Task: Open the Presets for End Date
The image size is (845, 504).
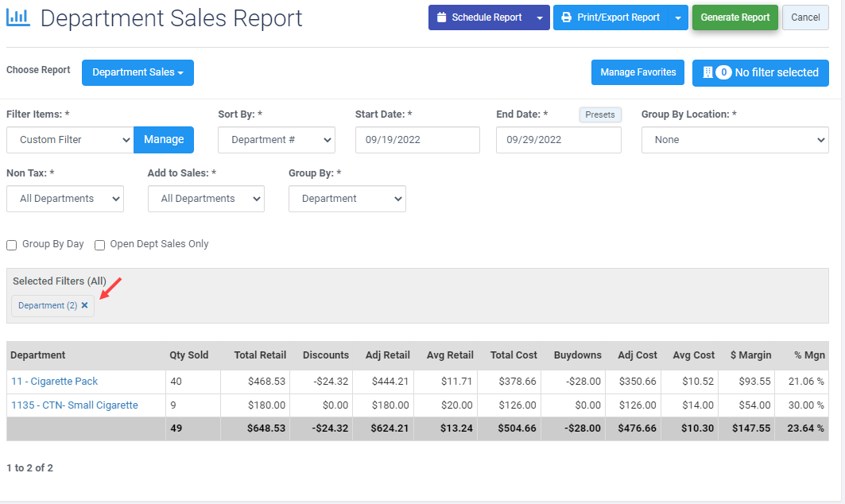Action: coord(600,114)
